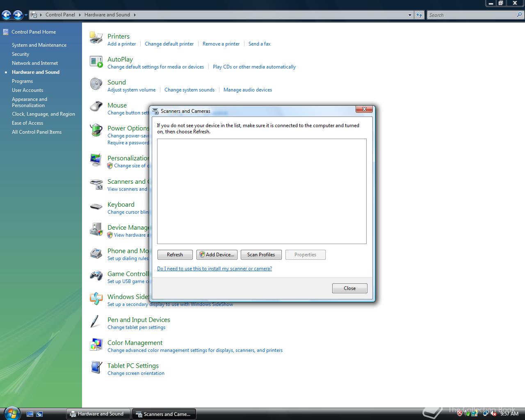Open the AutoPlay icon
Viewport: 525px width, 420px height.
point(96,62)
